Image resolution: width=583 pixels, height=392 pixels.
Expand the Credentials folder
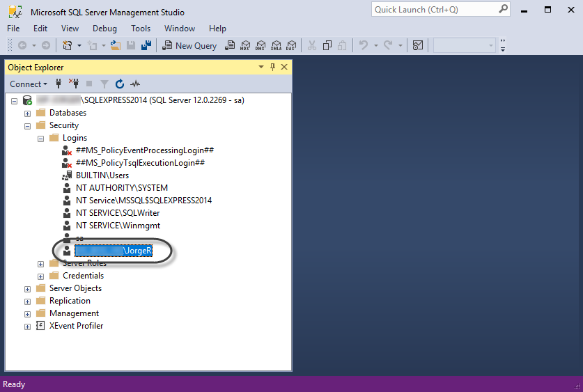tap(41, 276)
